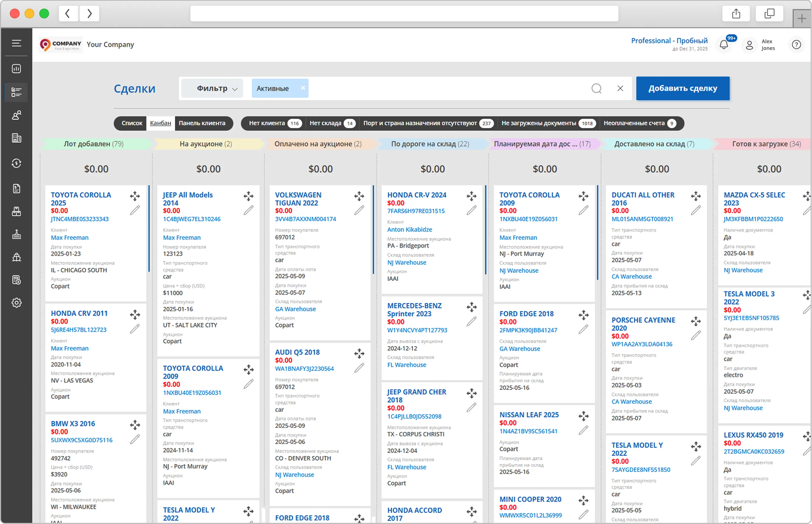Click the move icon on the DUCATI ALL OTHER 2016 card

(x=696, y=196)
